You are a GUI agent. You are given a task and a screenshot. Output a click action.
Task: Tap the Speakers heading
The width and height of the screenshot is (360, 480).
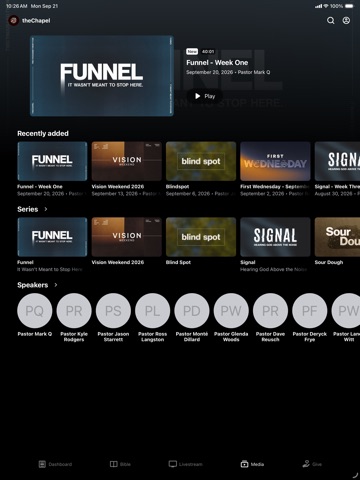coord(33,285)
